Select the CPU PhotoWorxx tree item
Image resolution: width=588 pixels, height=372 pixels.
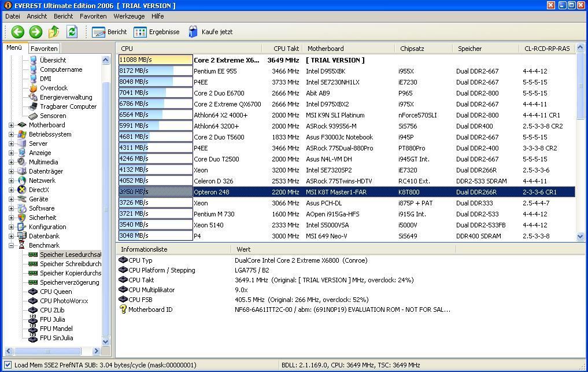(x=64, y=301)
